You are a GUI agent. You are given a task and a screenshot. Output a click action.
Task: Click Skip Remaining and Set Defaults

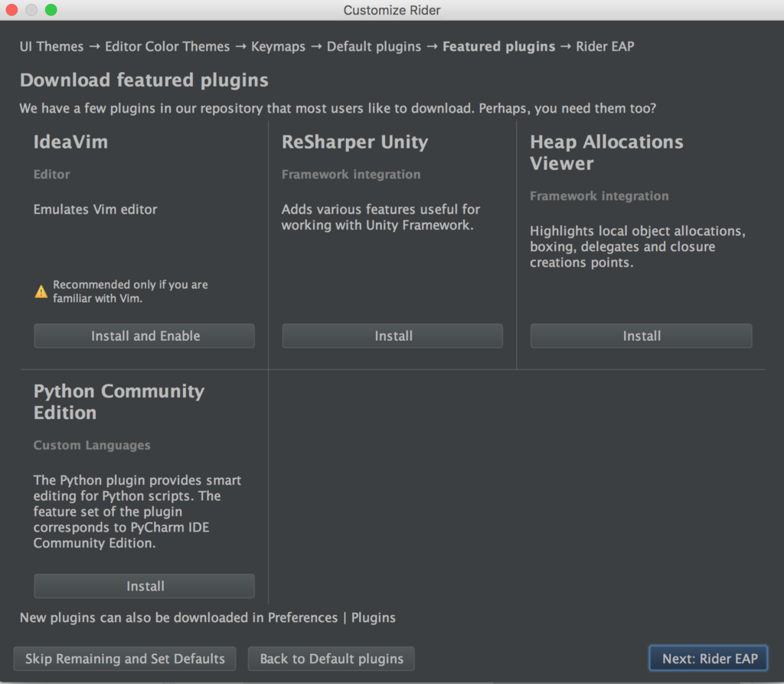pos(125,659)
